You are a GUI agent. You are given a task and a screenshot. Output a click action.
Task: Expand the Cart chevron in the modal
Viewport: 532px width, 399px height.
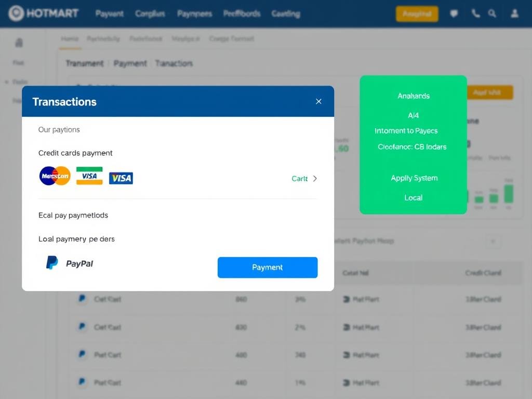point(315,178)
